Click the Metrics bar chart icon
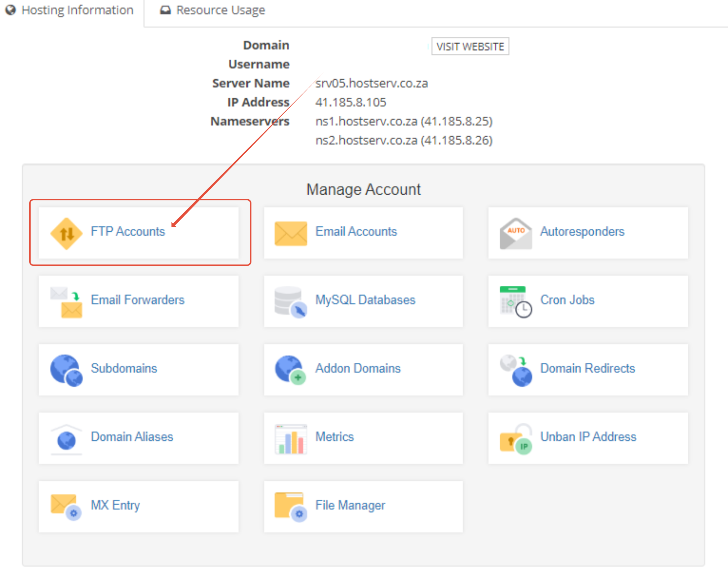Image resolution: width=728 pixels, height=578 pixels. coord(290,439)
